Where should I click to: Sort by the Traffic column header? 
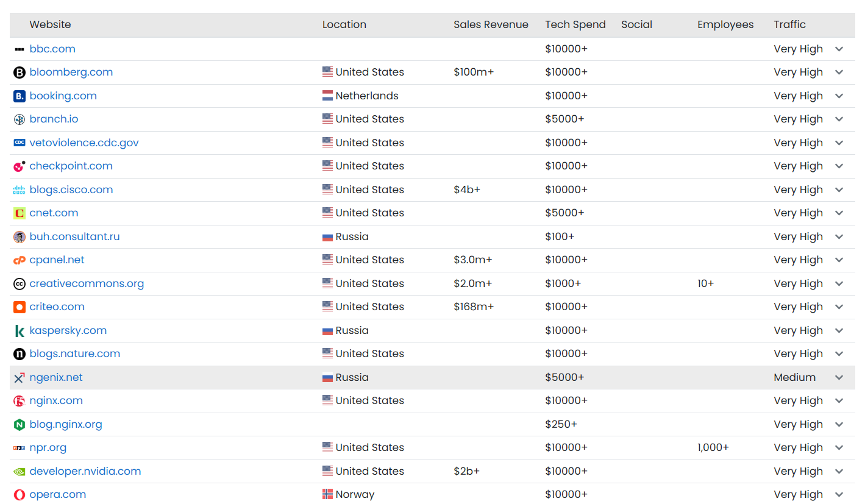pyautogui.click(x=790, y=24)
